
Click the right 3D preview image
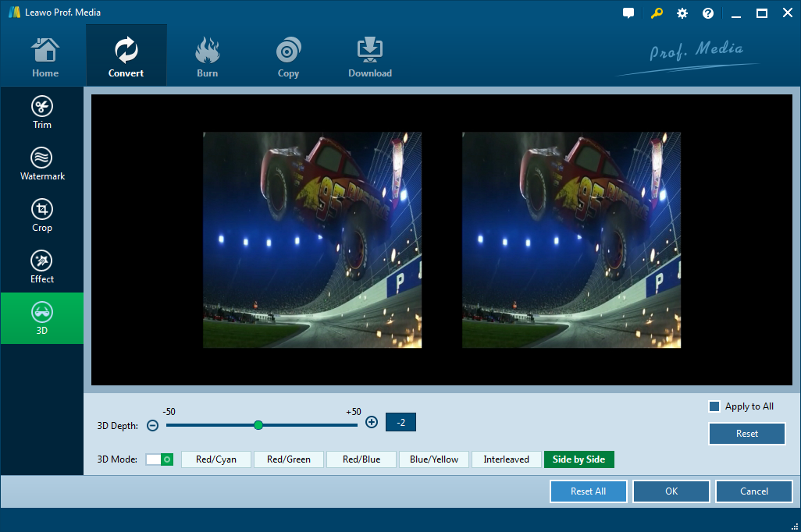(571, 240)
